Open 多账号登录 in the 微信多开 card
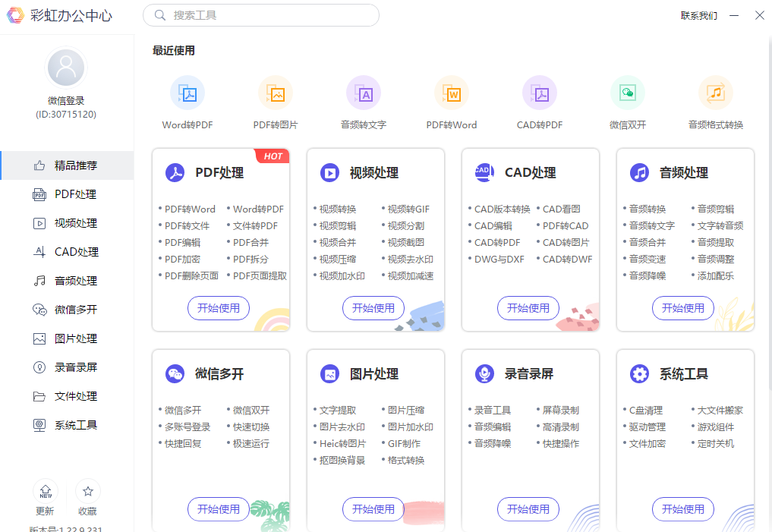This screenshot has height=532, width=772. click(x=187, y=427)
